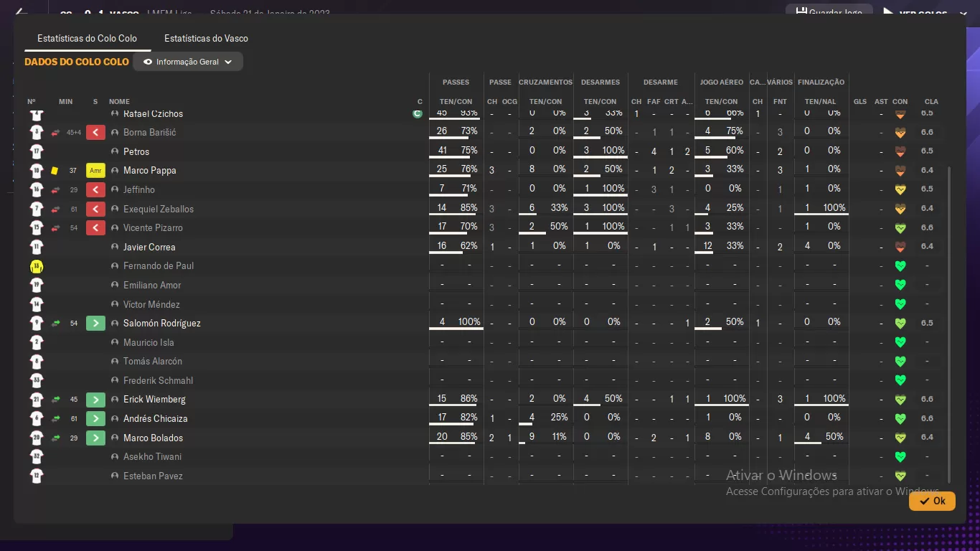Click Vicente Pizarro's red substituted-off badge
This screenshot has height=551, width=980.
(95, 227)
